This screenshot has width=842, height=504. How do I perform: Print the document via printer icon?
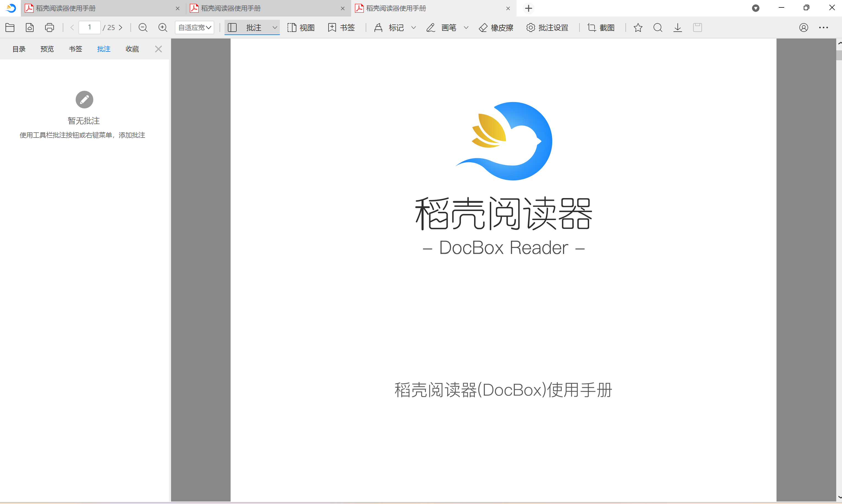point(50,28)
